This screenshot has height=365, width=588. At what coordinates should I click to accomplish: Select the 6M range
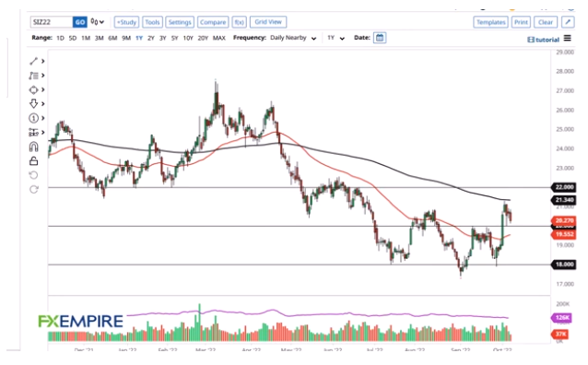[x=112, y=38]
